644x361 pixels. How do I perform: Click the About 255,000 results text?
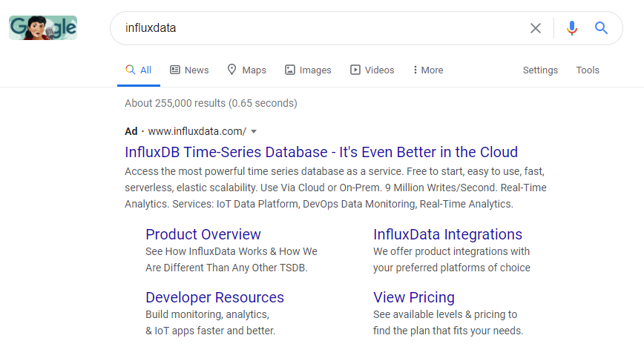211,103
